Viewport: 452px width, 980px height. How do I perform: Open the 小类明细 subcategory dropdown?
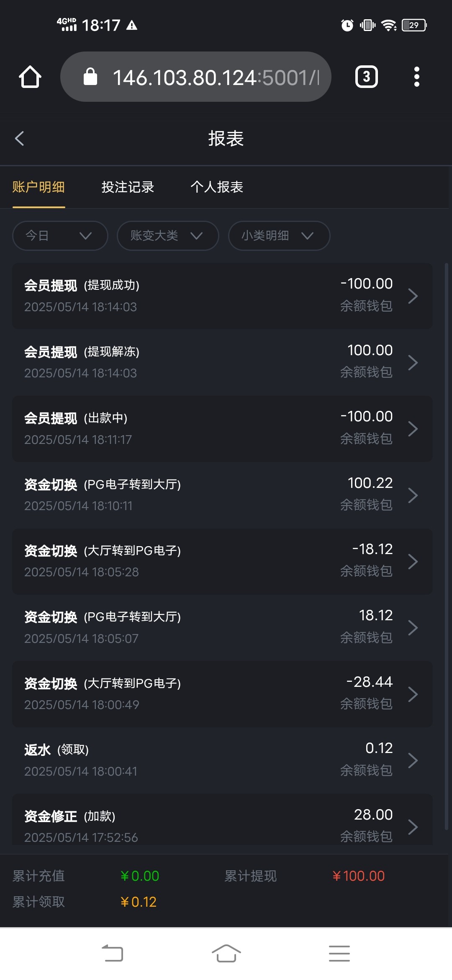[x=279, y=236]
